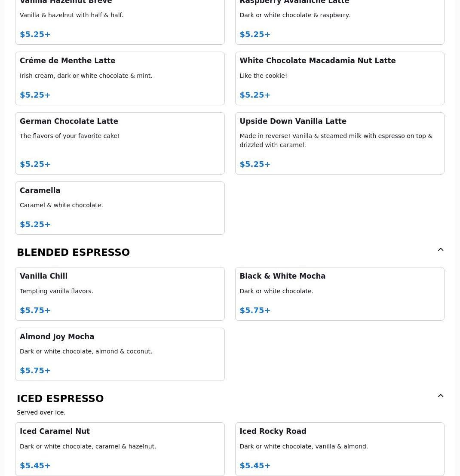Collapse the Iced Espresso section chevron
460x476 pixels.
click(x=441, y=396)
